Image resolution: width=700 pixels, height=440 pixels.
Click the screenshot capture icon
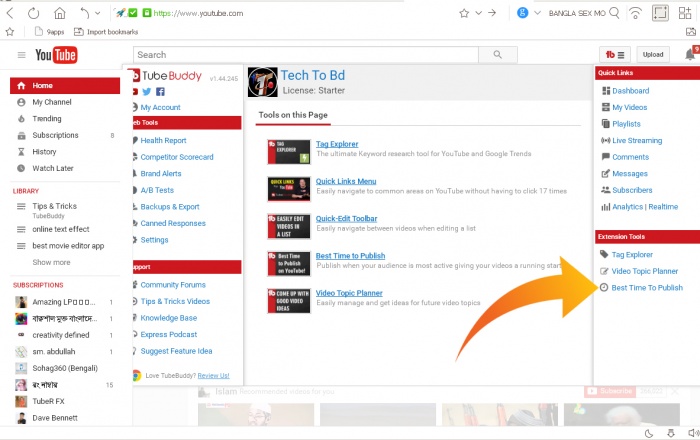660,13
